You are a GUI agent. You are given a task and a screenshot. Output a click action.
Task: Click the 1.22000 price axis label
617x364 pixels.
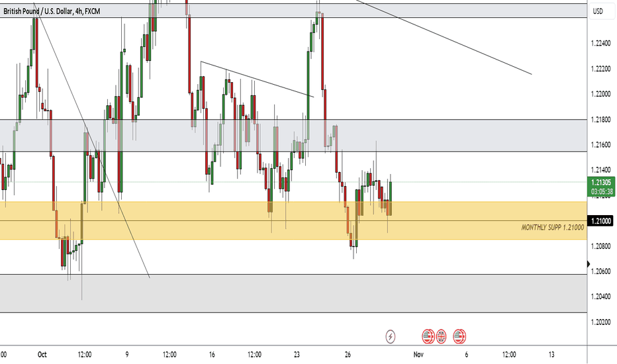click(x=600, y=94)
